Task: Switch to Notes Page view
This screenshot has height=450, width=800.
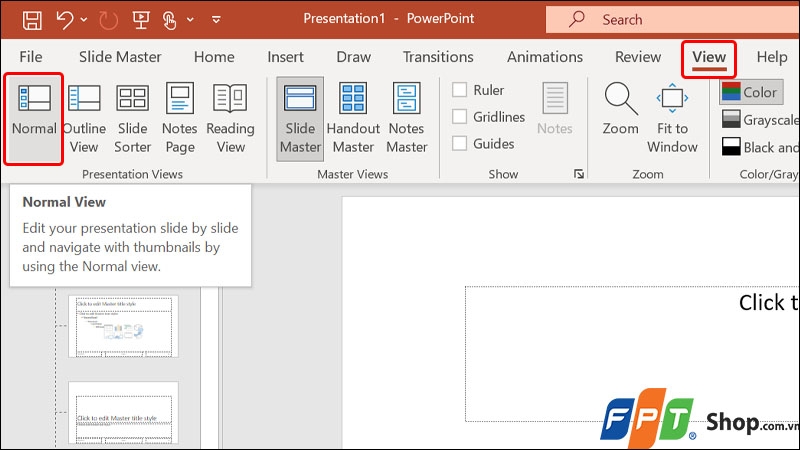Action: pos(180,118)
